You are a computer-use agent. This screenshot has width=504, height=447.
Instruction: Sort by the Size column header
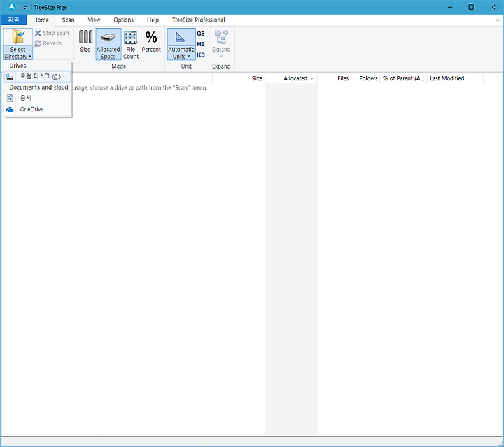[239, 78]
